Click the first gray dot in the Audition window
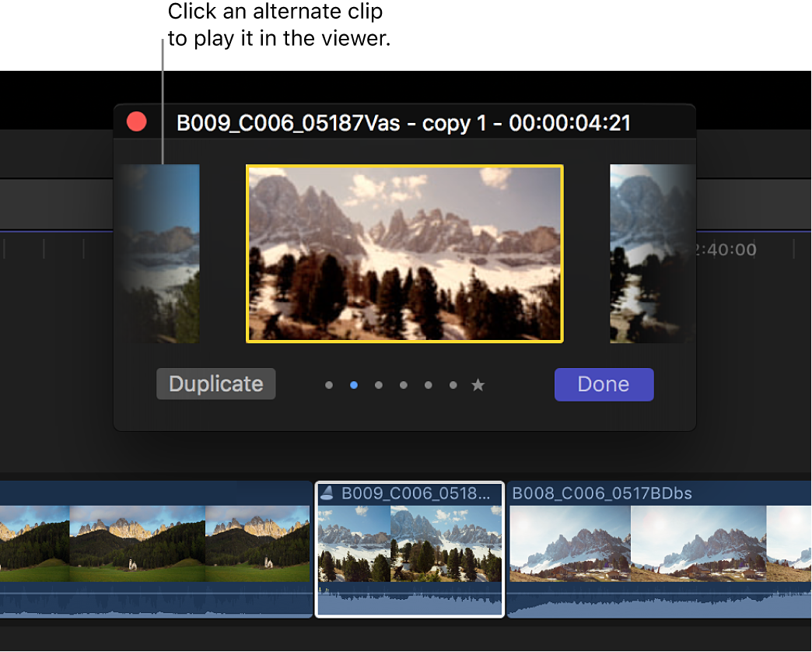The width and height of the screenshot is (812, 652). [x=329, y=384]
